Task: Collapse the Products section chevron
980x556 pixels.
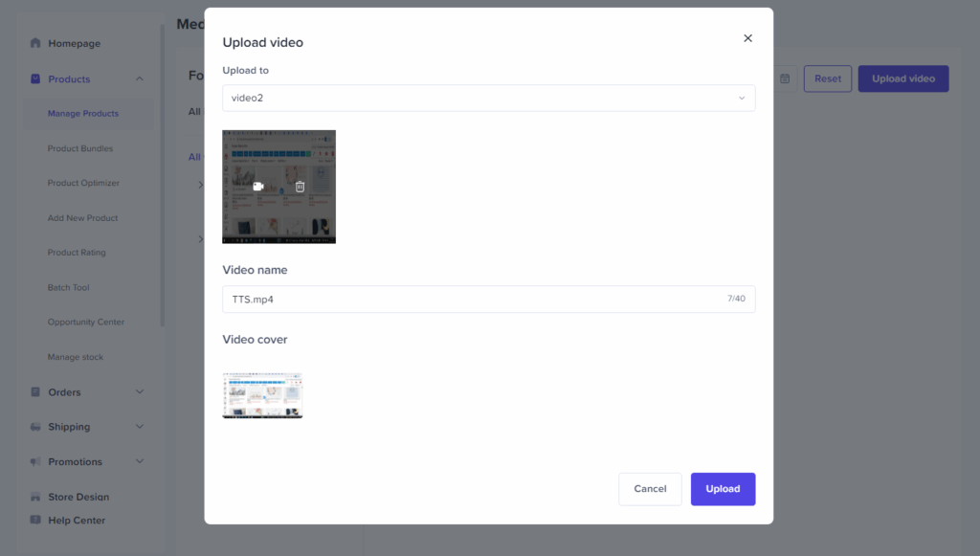Action: tap(140, 78)
